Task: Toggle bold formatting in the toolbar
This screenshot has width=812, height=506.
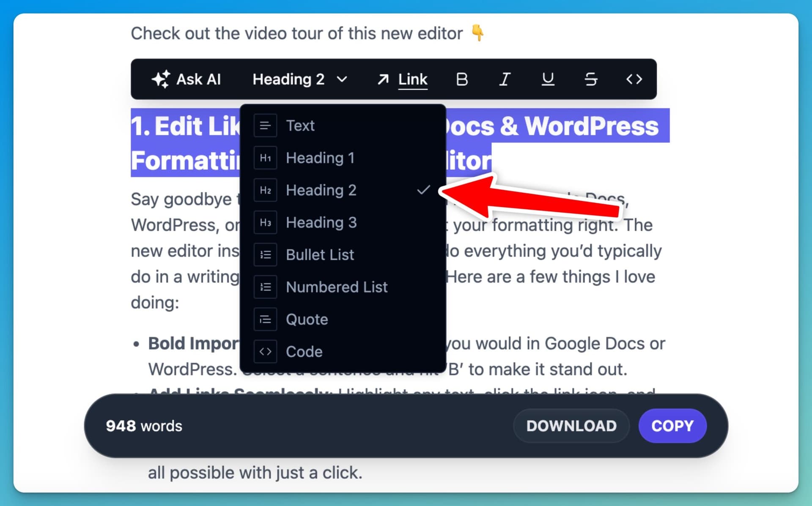Action: (462, 79)
